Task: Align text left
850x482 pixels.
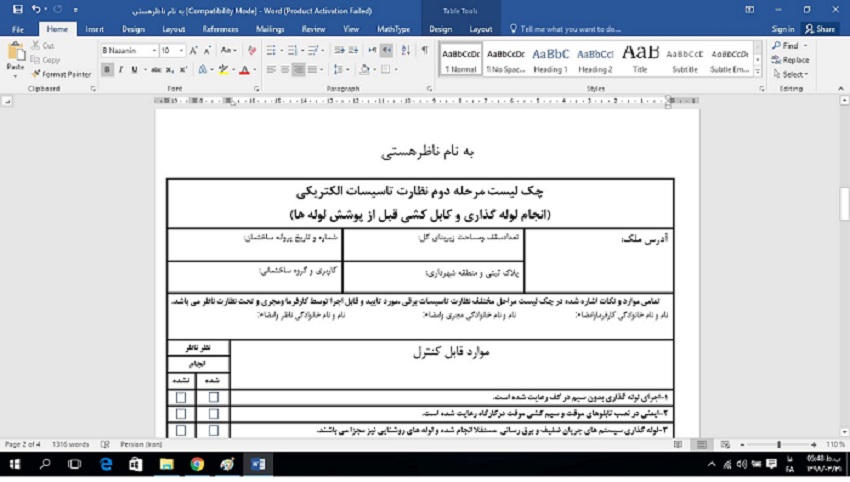Action: tap(271, 69)
